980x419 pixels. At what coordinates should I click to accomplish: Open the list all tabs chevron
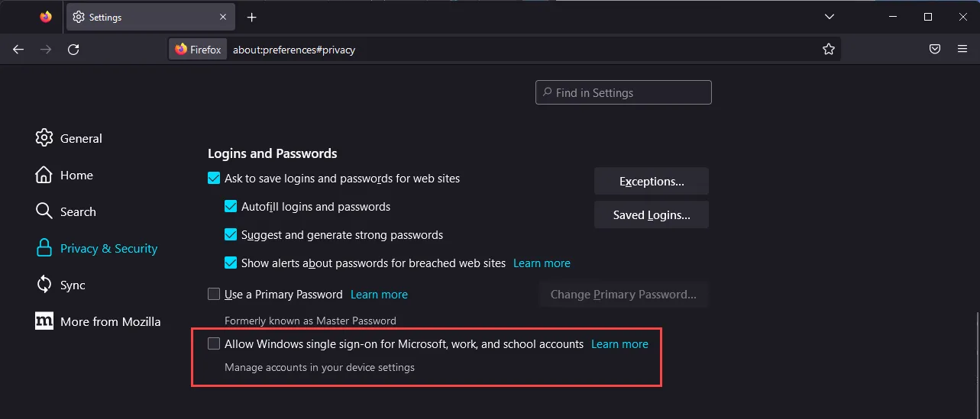point(830,17)
